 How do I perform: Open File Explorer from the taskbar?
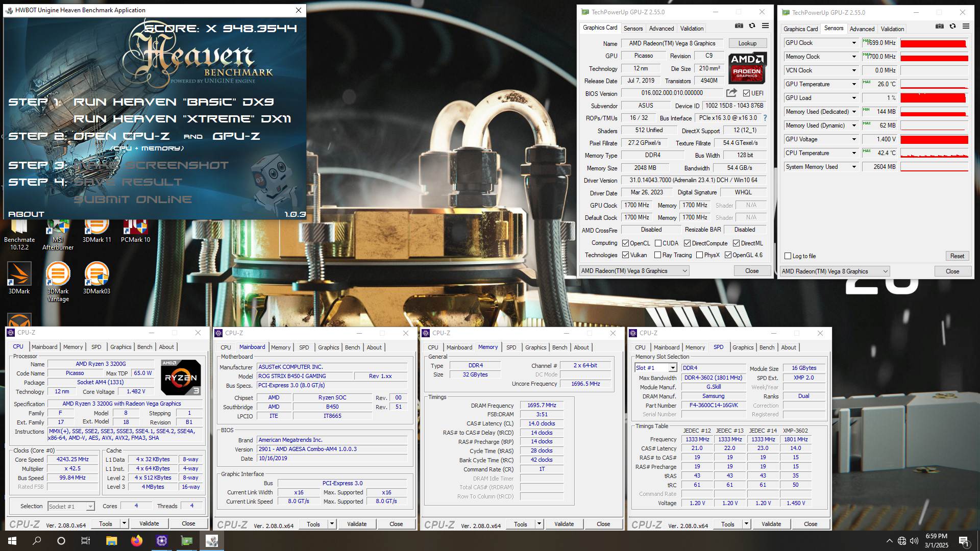tap(111, 541)
